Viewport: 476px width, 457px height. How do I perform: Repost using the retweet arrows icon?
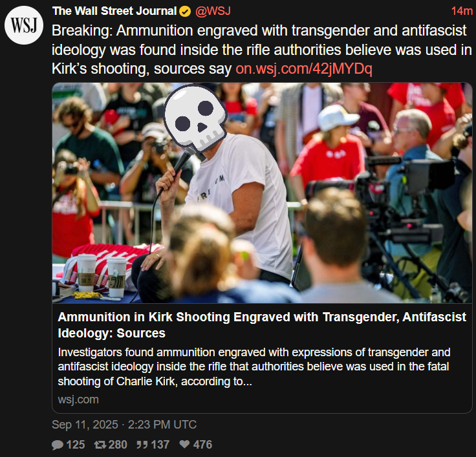tap(100, 445)
